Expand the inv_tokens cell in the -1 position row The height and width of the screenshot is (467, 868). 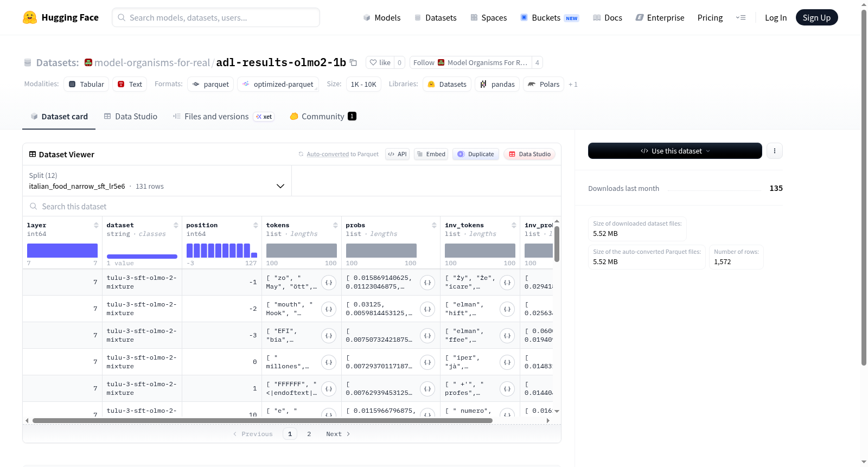coord(507,283)
